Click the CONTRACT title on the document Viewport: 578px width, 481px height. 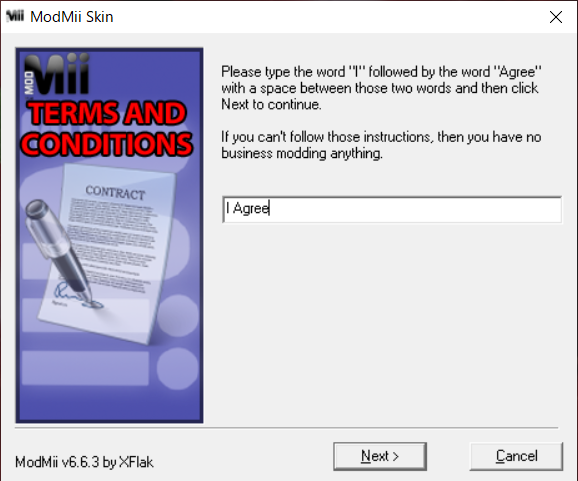[x=115, y=192]
